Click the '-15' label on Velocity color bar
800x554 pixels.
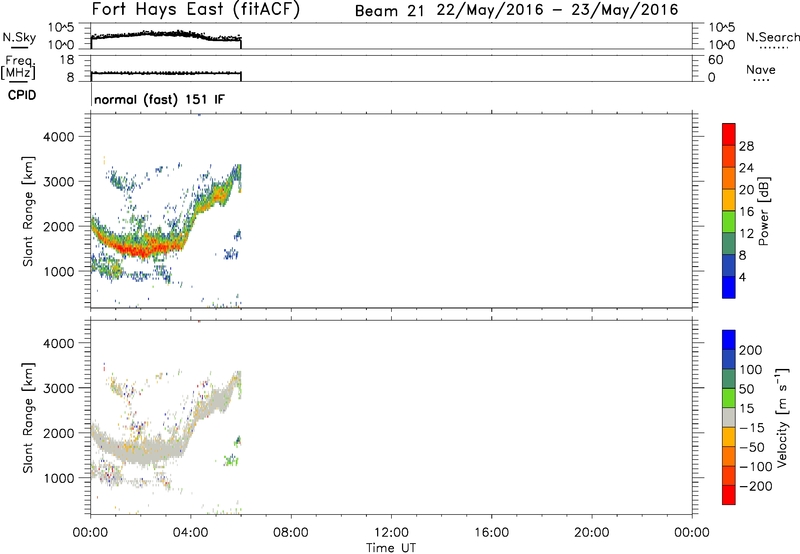click(x=752, y=428)
